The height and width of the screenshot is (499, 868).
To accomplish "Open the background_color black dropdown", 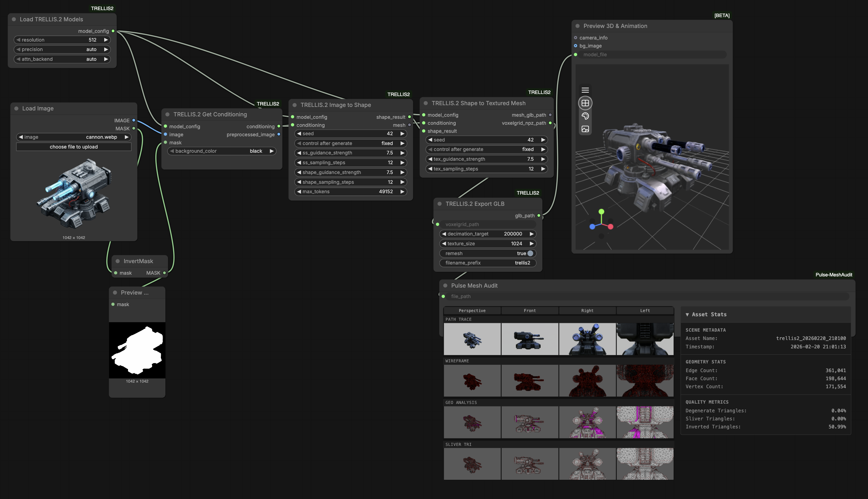I will (x=222, y=151).
